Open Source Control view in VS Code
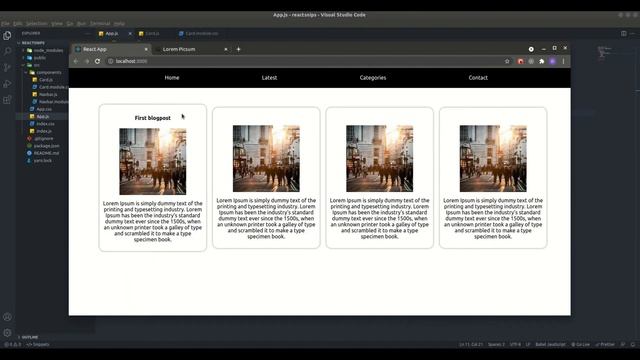640x360 pixels. (7, 67)
